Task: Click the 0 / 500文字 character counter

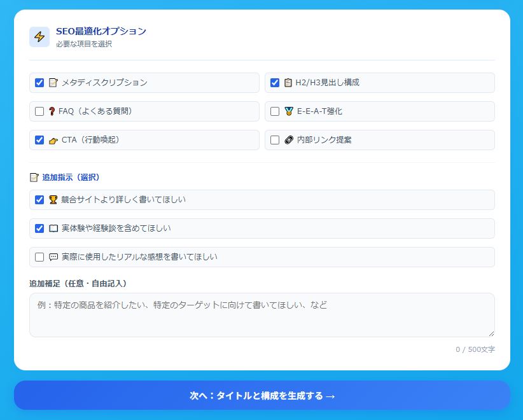Action: tap(475, 349)
